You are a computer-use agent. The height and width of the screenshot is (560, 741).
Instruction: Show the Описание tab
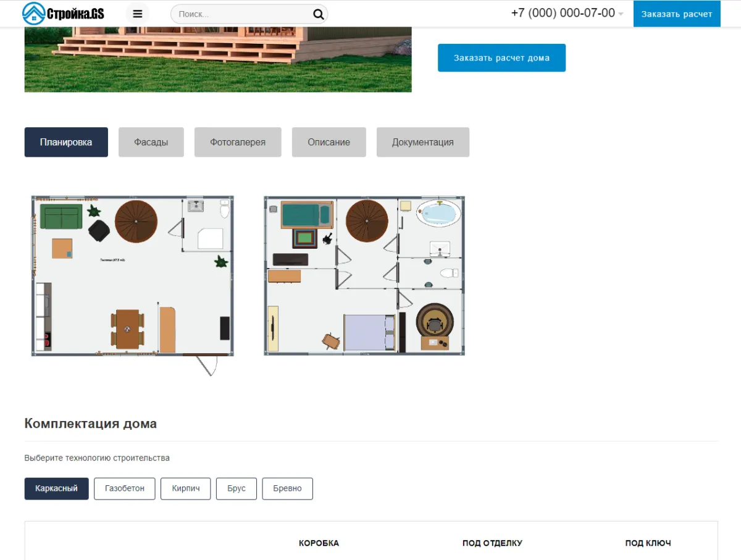pos(329,142)
